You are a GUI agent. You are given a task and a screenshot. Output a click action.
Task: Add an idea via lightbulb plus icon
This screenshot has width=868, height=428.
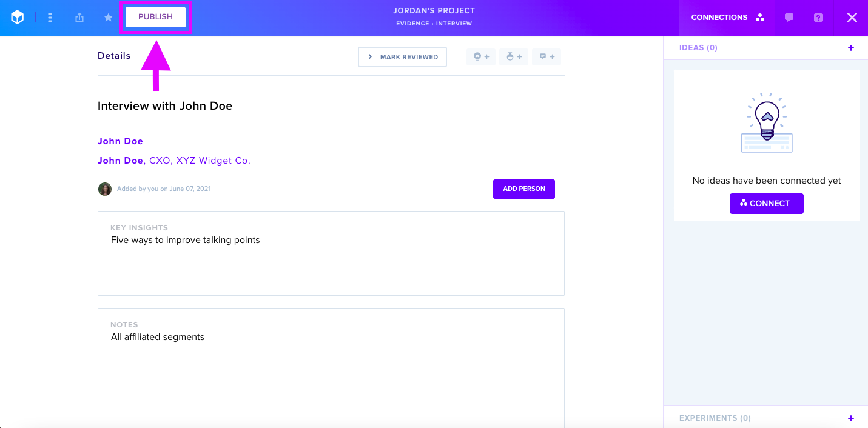click(x=481, y=57)
